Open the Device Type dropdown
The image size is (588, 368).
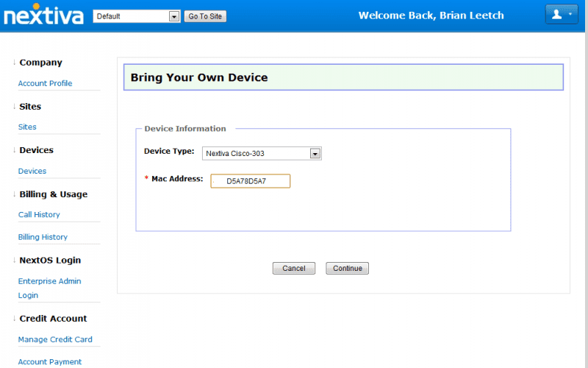coord(262,153)
